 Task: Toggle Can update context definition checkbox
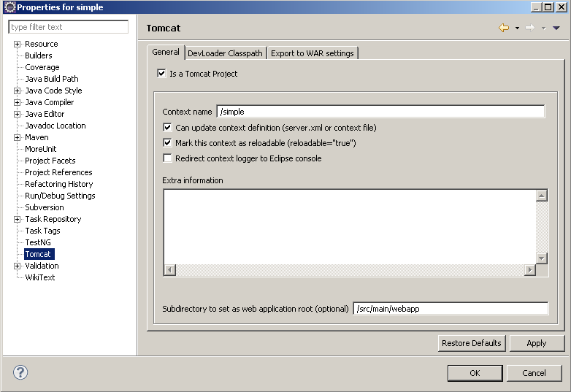[x=167, y=128]
